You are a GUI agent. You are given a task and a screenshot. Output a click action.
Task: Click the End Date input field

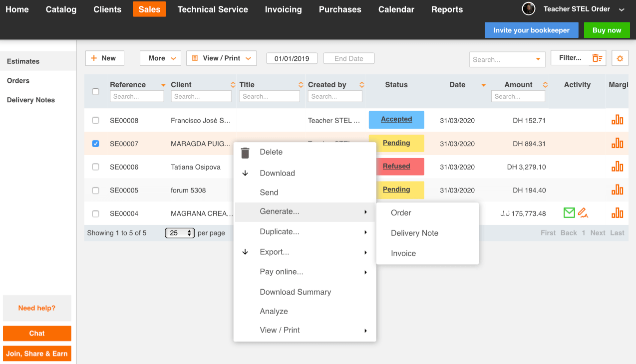click(348, 58)
